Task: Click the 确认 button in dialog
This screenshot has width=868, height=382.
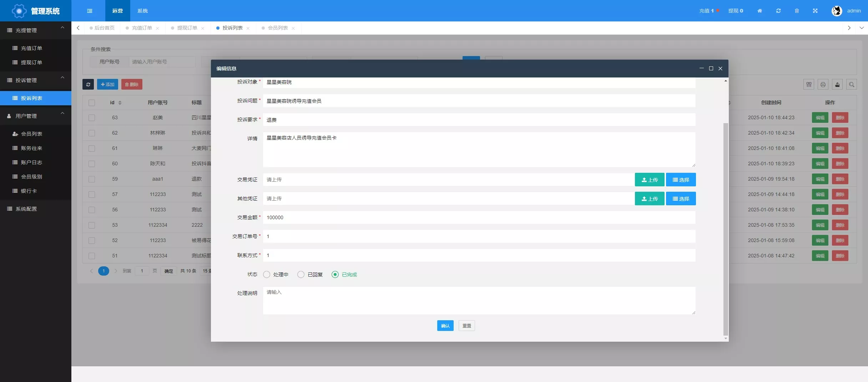Action: coord(445,326)
